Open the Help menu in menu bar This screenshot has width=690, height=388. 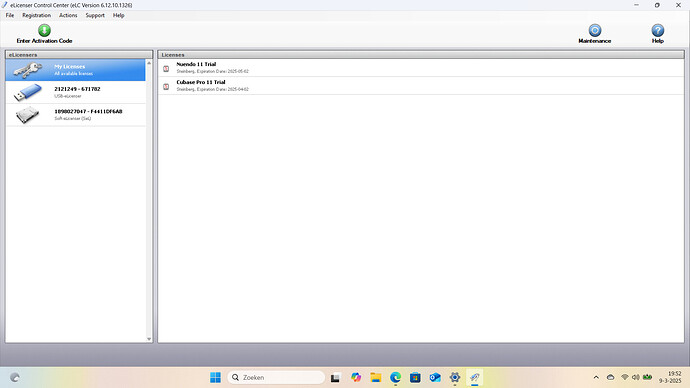click(x=118, y=15)
